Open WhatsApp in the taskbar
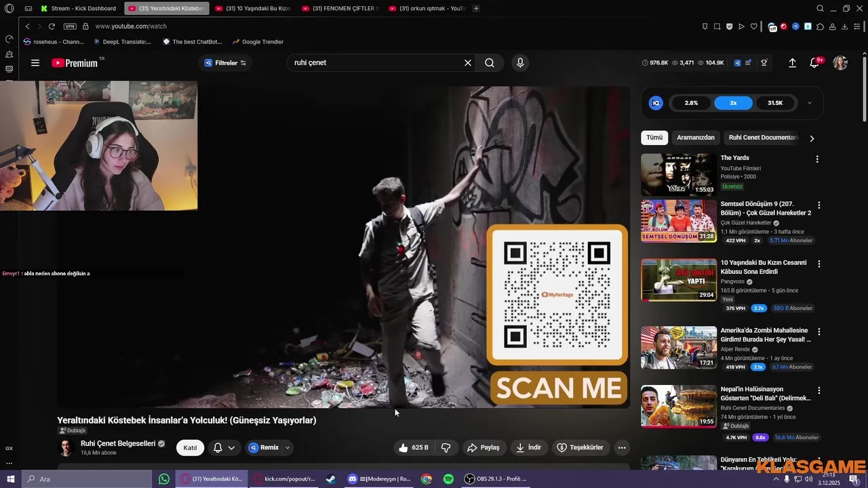868x488 pixels. click(164, 479)
